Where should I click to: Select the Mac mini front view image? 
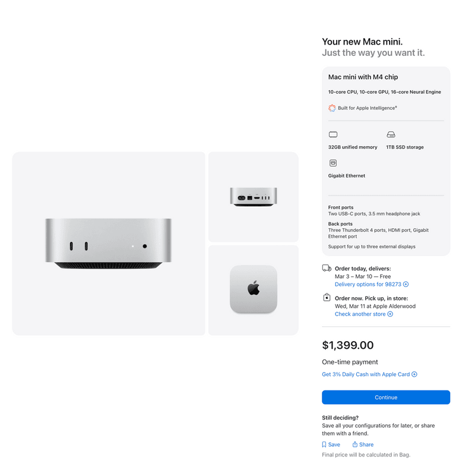109,244
